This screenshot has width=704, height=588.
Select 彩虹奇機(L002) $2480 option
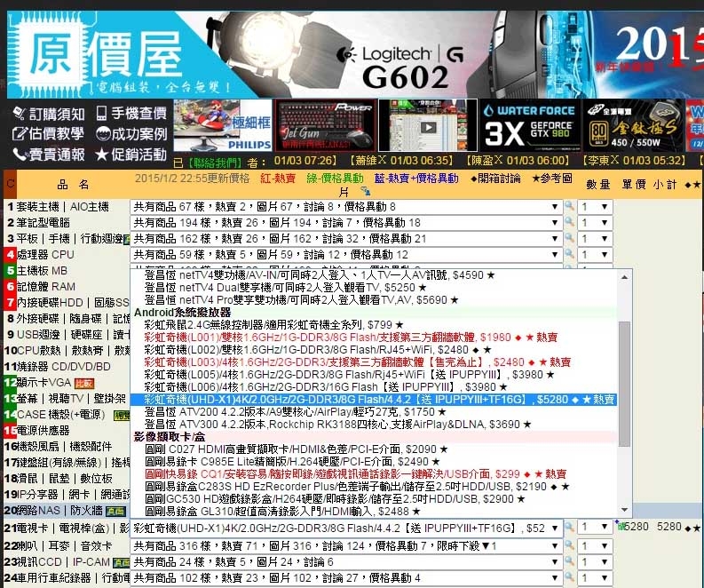(318, 349)
